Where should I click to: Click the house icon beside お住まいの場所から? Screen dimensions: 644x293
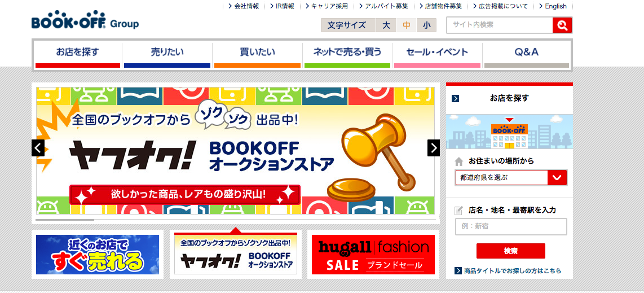[x=459, y=161]
